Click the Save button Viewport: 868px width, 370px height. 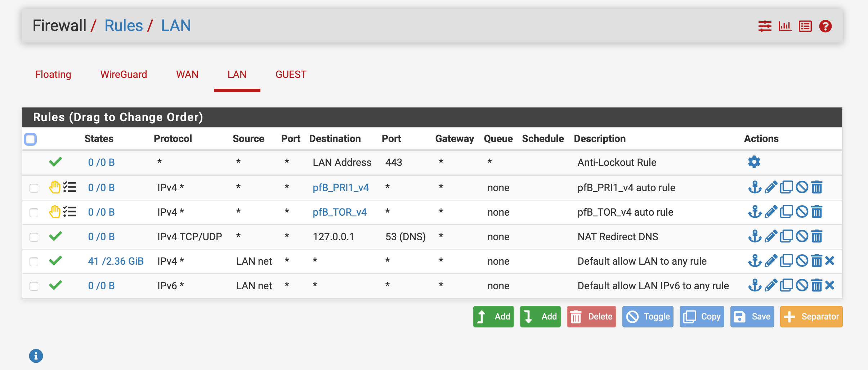(x=752, y=317)
